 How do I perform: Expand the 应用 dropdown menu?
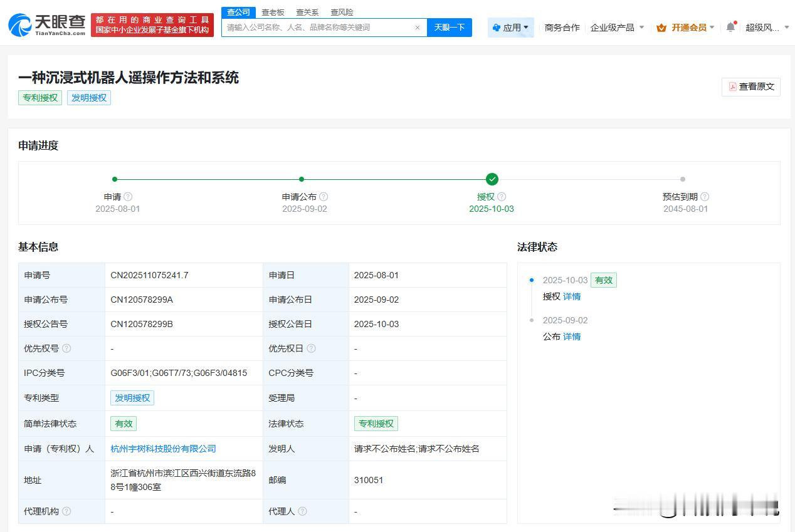coord(511,28)
